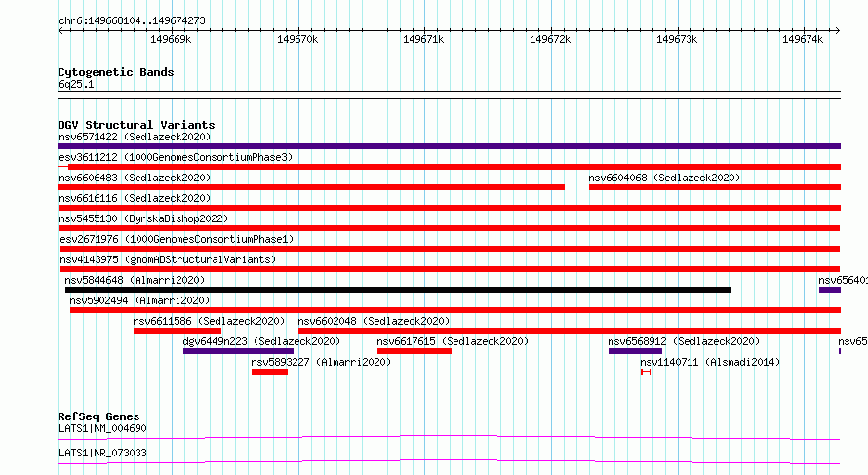Click the 149673k ruler tick

[677, 39]
